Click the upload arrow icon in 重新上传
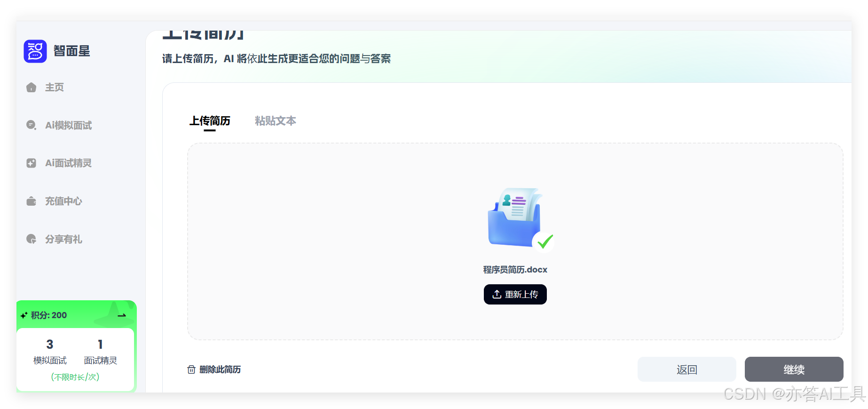Screen dimensions: 868x409 [x=497, y=295]
